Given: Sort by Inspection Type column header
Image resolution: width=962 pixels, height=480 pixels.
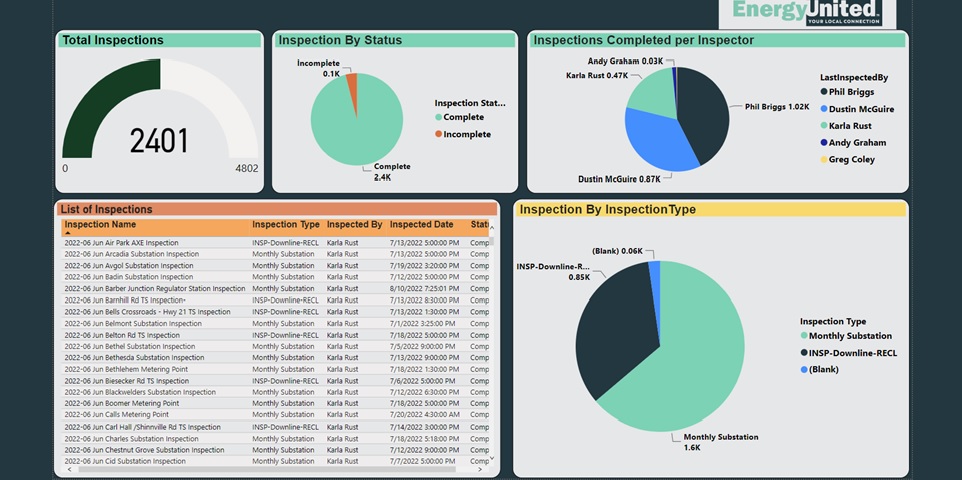Looking at the screenshot, I should click(x=286, y=225).
